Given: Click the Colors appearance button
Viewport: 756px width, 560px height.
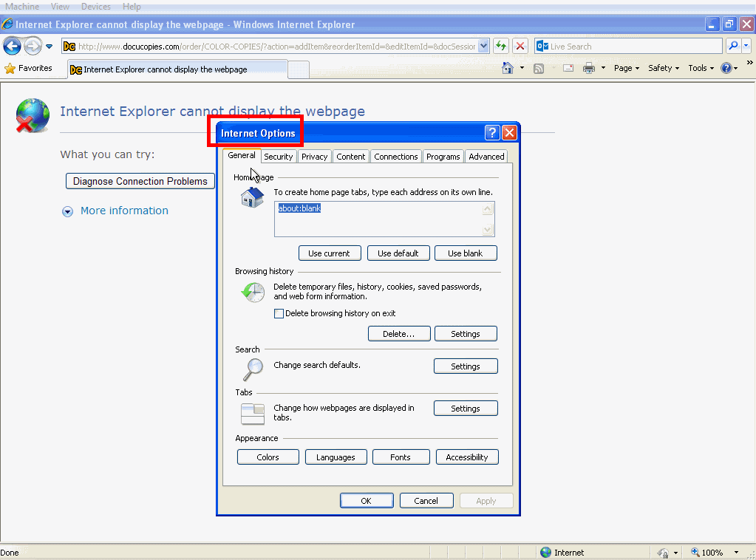Looking at the screenshot, I should [x=268, y=457].
